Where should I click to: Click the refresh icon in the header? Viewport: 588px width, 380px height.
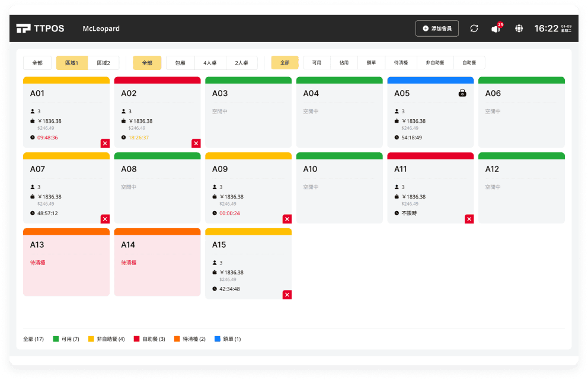pos(474,28)
